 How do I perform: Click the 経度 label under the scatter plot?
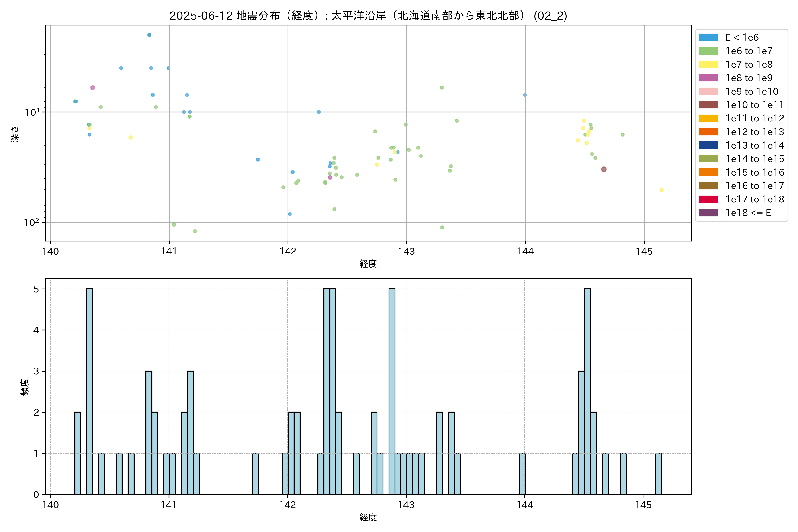[368, 264]
